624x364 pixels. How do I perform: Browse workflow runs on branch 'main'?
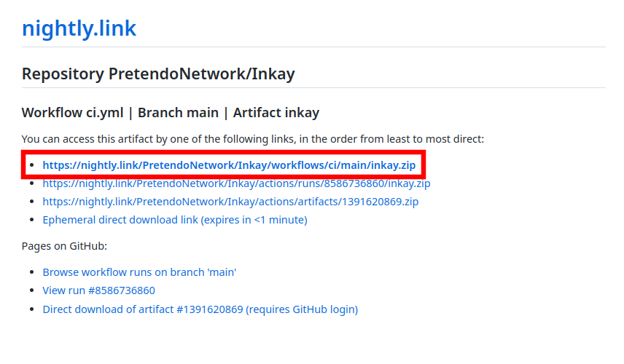click(139, 272)
